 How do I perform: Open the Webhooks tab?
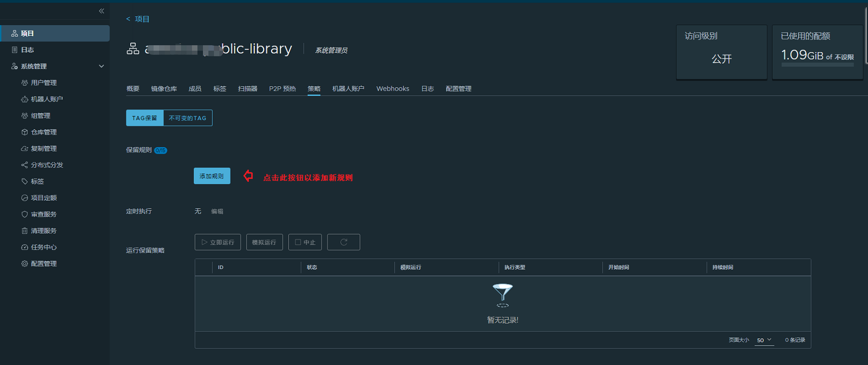pyautogui.click(x=393, y=89)
